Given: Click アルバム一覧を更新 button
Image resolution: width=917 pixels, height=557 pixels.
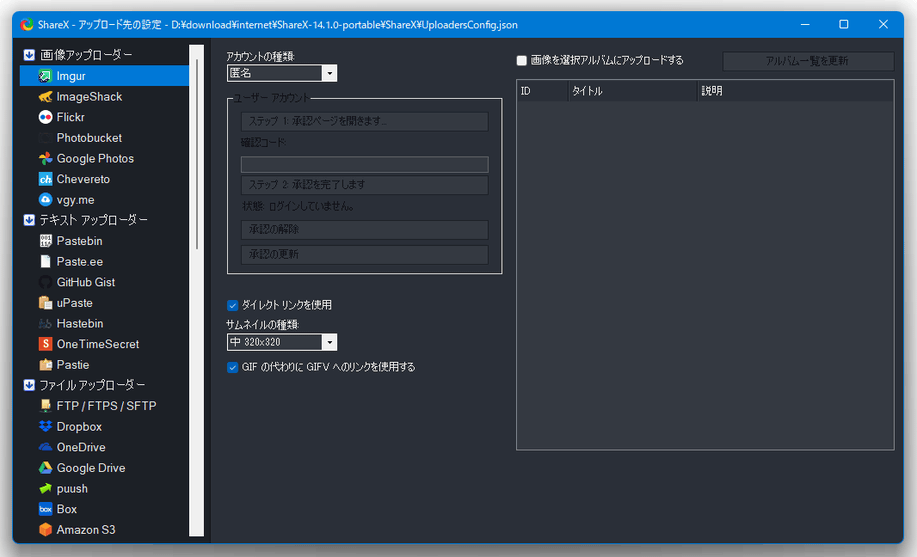Looking at the screenshot, I should coord(808,61).
